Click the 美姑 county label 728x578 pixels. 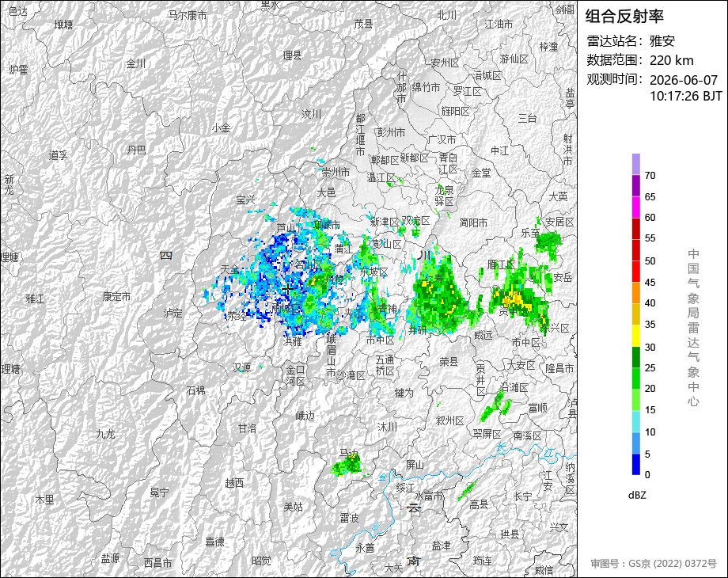294,507
